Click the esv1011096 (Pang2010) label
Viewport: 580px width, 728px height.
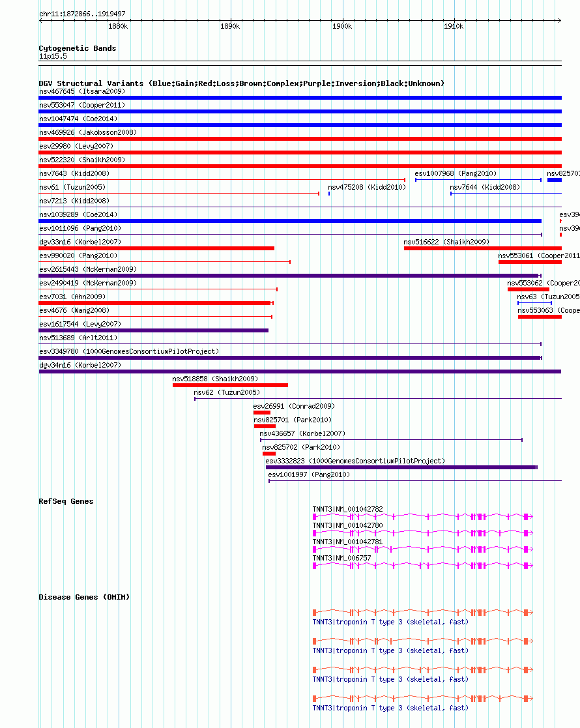point(80,228)
